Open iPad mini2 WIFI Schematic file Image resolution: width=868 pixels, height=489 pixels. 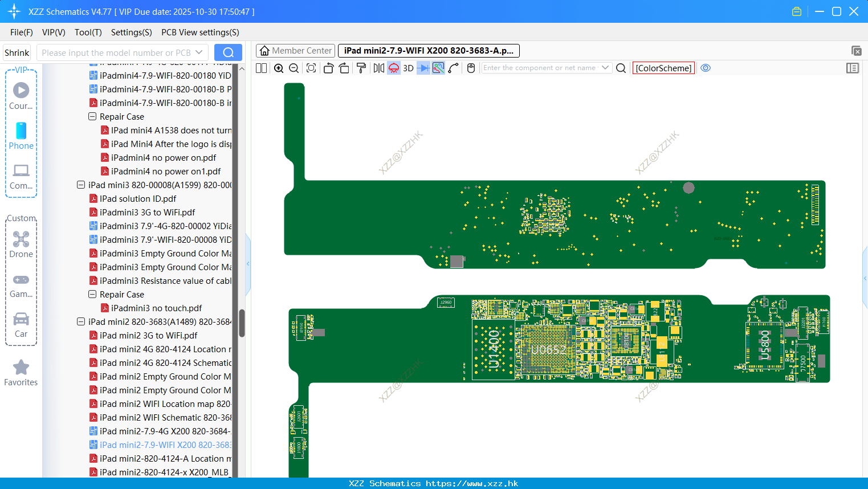[x=165, y=417]
